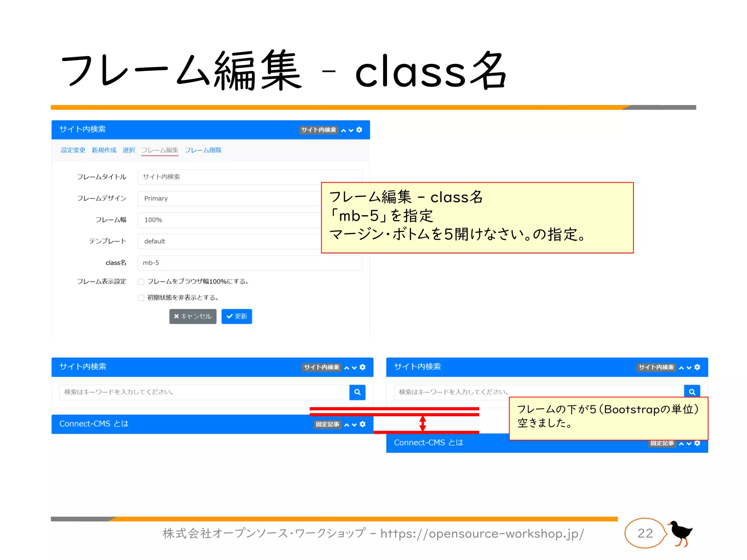Screen dimensions: 747x560
Task: Click the bird mascot logo in footer
Action: (681, 534)
